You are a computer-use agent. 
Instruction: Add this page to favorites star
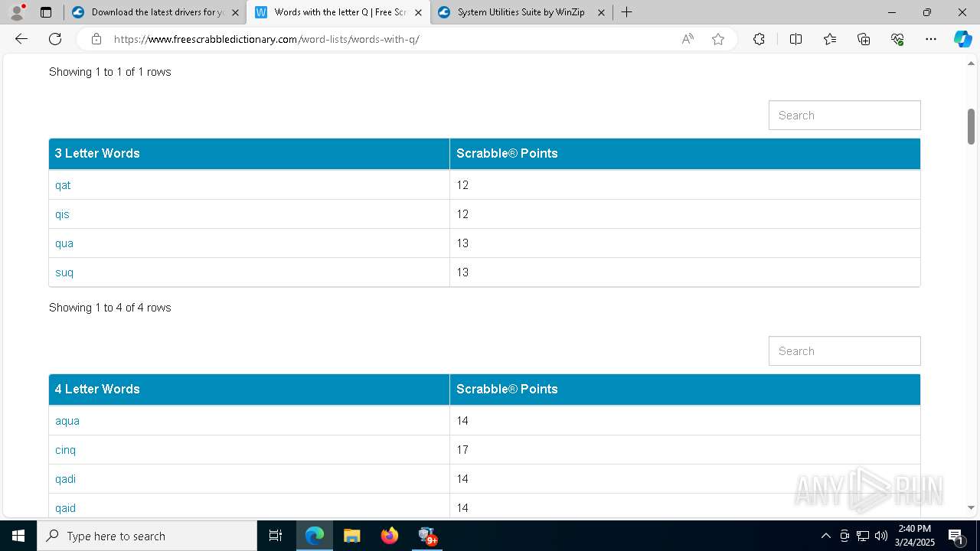tap(718, 39)
